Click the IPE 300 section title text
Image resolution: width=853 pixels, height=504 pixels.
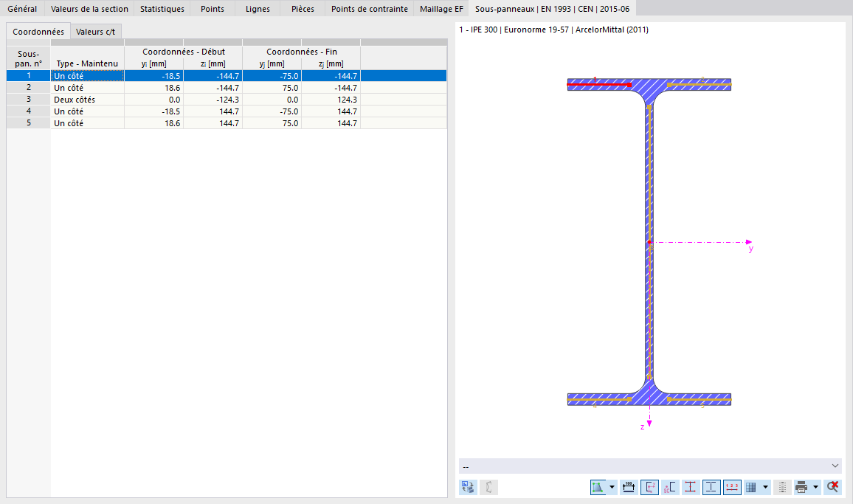(x=554, y=30)
